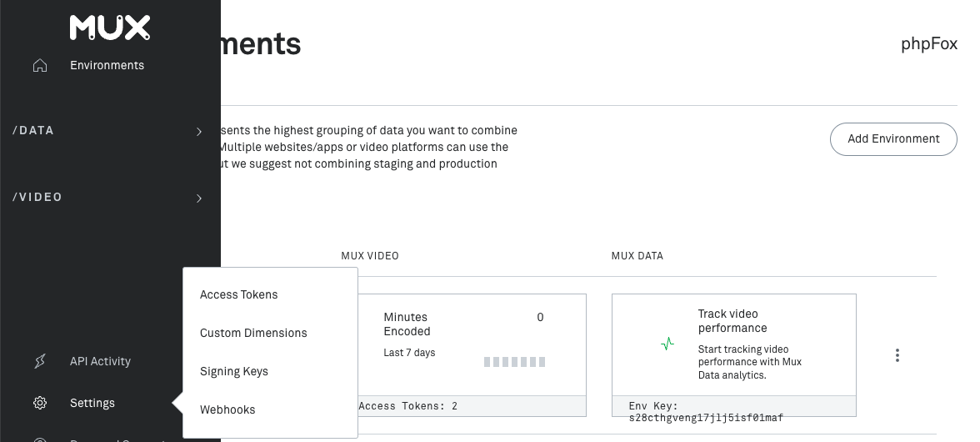Open the /VIDEO sidebar section
Viewport: 980px width, 442px height.
pos(37,197)
